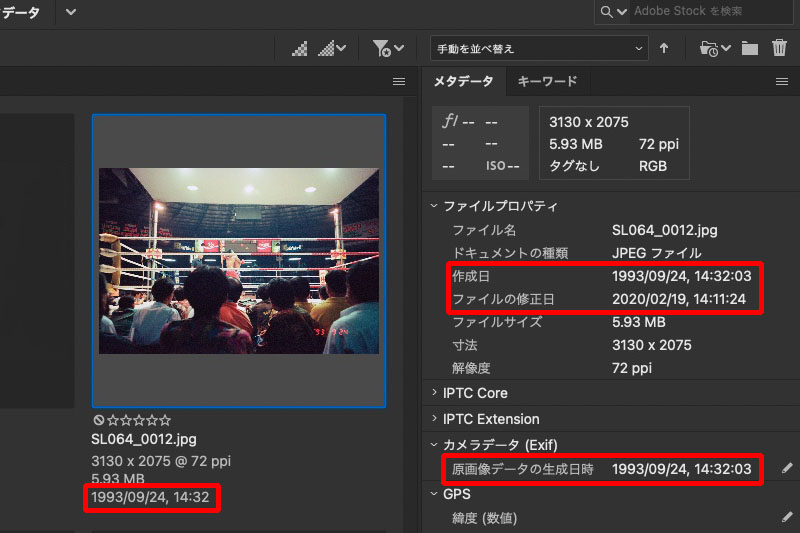Open thumbnail quality options dropdown
This screenshot has width=800, height=533.
tap(332, 49)
